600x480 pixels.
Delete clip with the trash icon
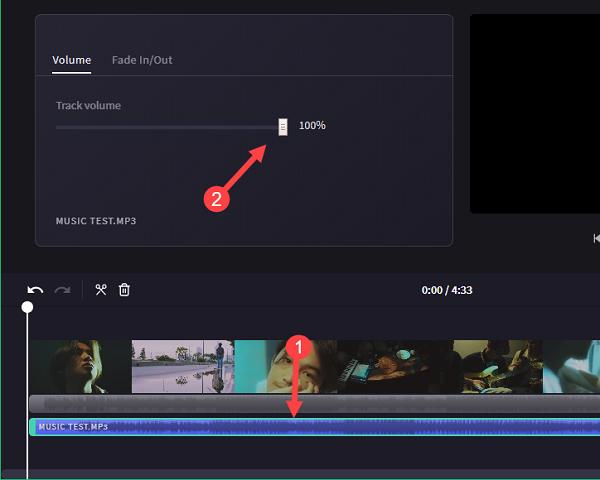[x=124, y=290]
